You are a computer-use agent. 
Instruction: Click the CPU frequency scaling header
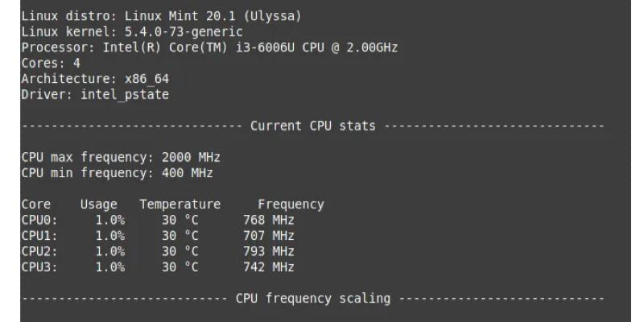(x=312, y=299)
